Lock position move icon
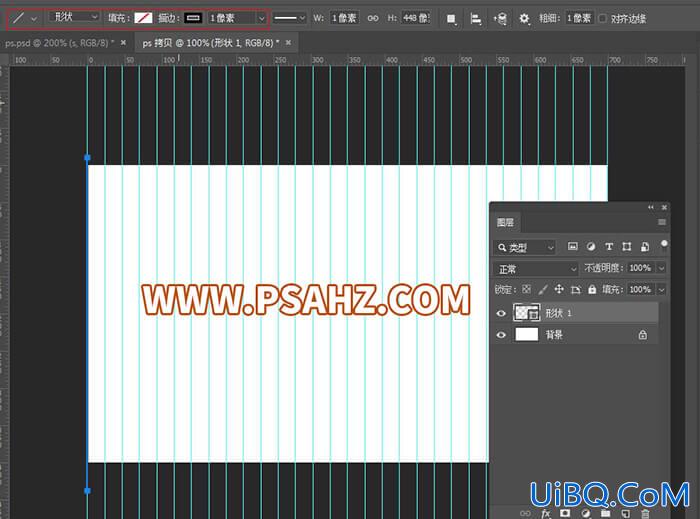The height and width of the screenshot is (519, 700). click(559, 290)
